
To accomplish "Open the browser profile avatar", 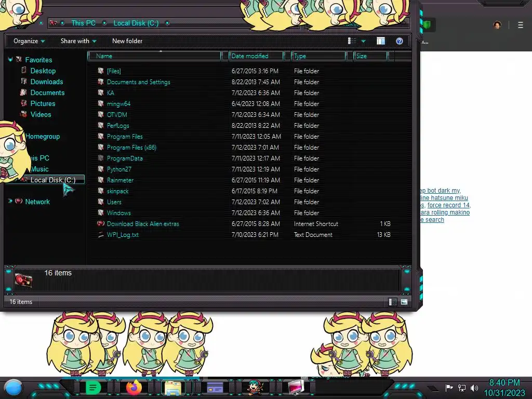I will [x=497, y=25].
